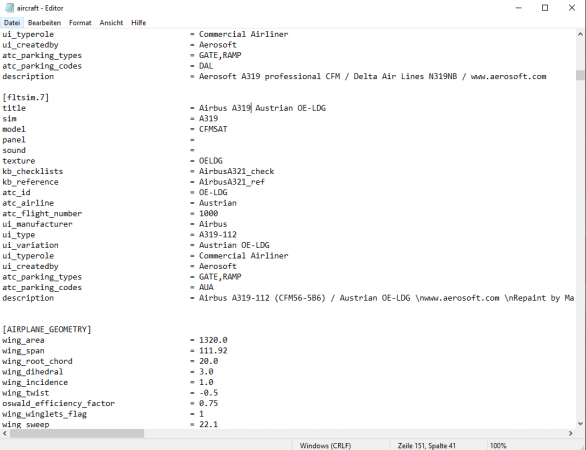
Task: Place cursor in the [fltsim.7] header line
Action: (x=26, y=98)
